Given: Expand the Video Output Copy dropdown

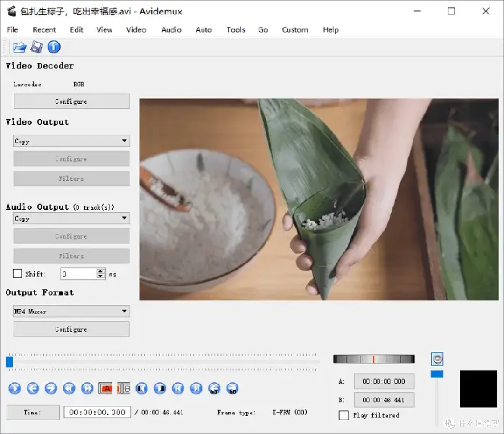Looking at the screenshot, I should tap(71, 141).
